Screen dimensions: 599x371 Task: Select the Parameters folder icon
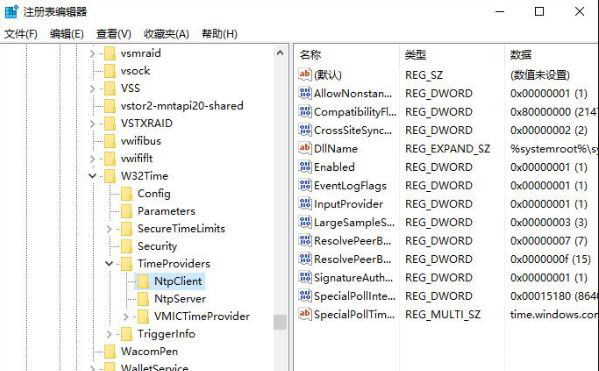(x=126, y=211)
